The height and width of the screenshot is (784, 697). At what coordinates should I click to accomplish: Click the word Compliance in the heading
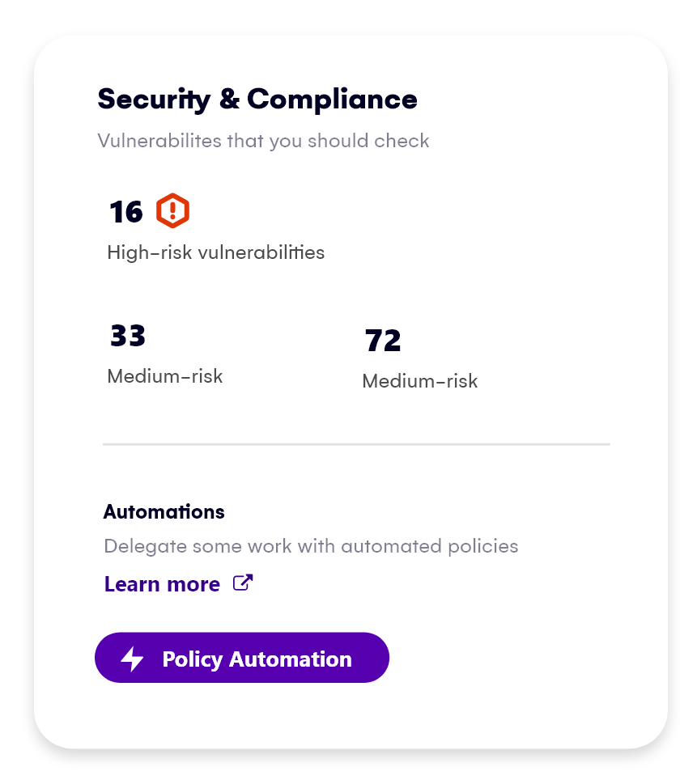click(332, 100)
